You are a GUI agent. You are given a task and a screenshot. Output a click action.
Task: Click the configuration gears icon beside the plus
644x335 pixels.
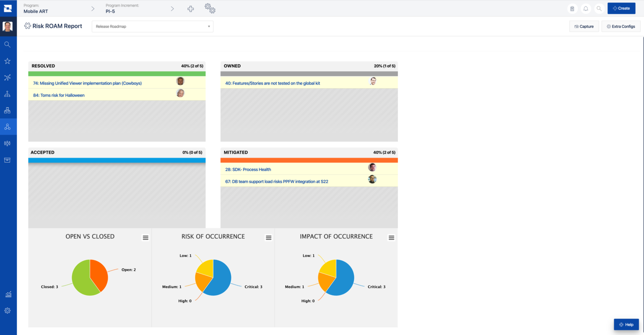click(x=210, y=8)
